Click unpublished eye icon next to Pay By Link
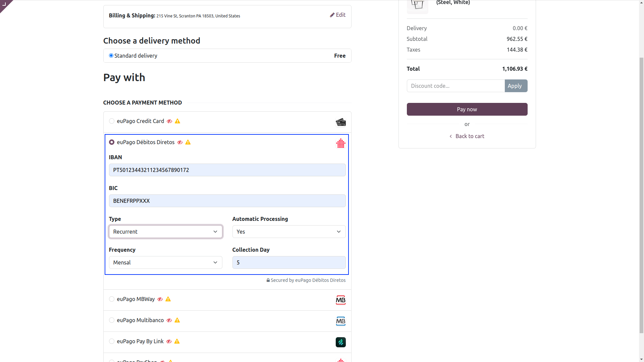Image resolution: width=644 pixels, height=362 pixels. 169,342
